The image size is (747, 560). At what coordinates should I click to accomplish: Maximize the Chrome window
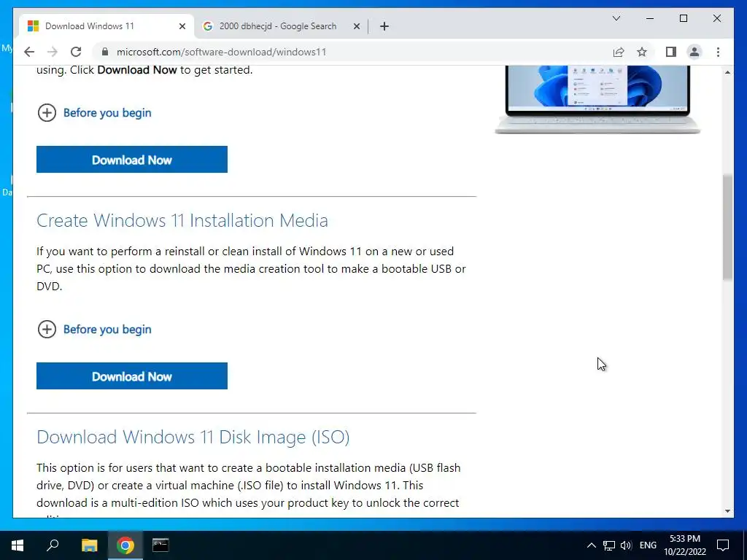pyautogui.click(x=684, y=18)
